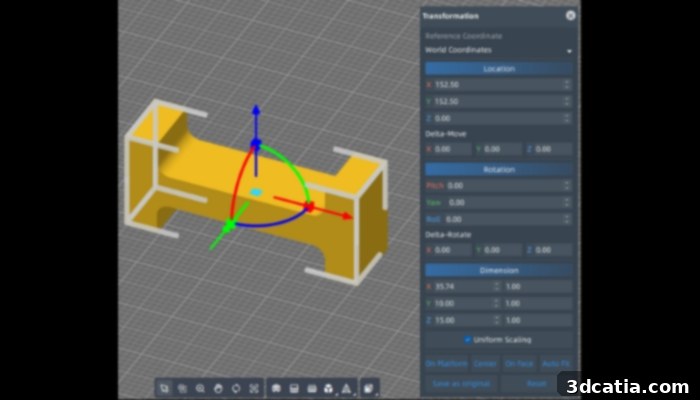Image resolution: width=700 pixels, height=400 pixels.
Task: Click the Location X field 152.50
Action: (499, 84)
